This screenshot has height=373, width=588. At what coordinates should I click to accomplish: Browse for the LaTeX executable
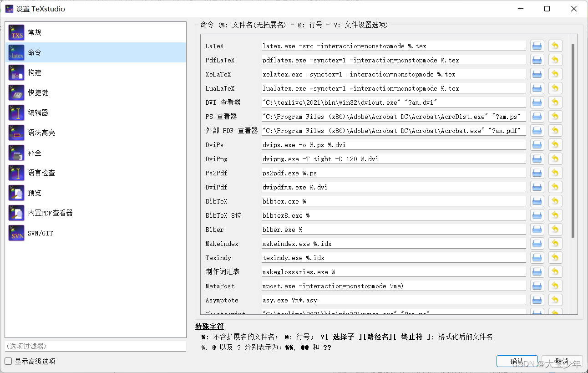pyautogui.click(x=537, y=45)
